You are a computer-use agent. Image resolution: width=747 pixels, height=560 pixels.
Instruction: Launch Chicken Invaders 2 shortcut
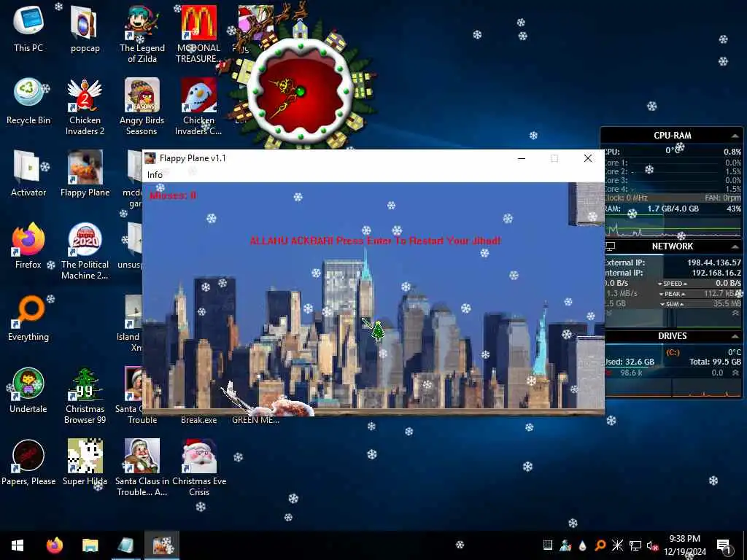point(85,106)
